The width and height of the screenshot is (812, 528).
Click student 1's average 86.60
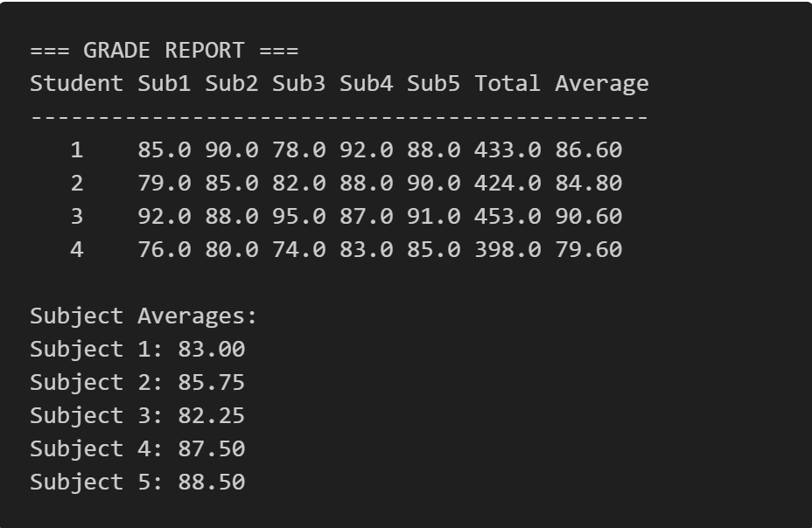point(588,150)
